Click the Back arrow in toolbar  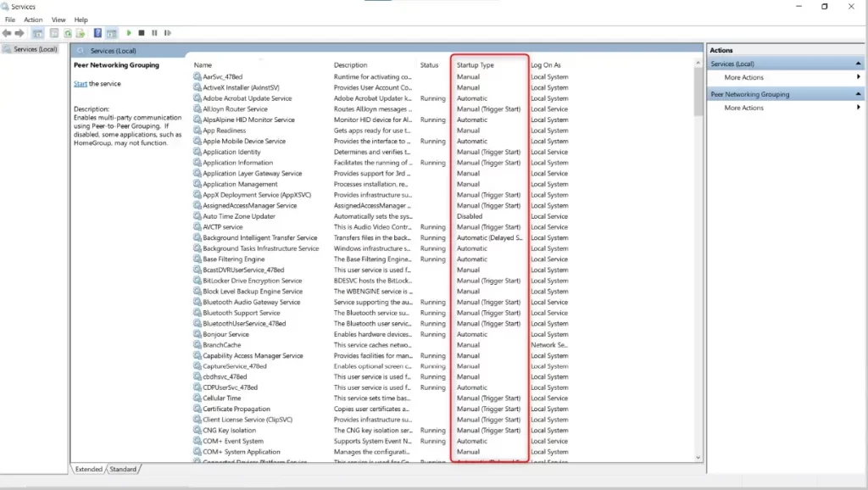(7, 33)
